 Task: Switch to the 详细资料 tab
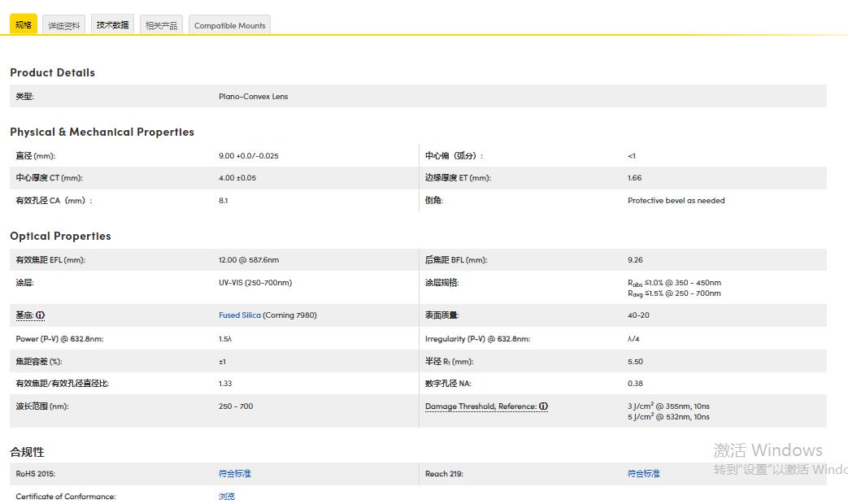click(64, 25)
